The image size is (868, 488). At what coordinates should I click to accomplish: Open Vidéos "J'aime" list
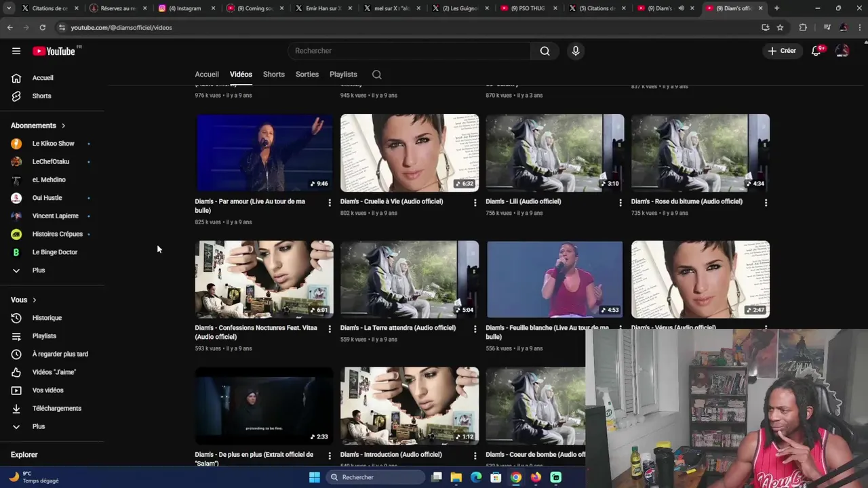(54, 372)
